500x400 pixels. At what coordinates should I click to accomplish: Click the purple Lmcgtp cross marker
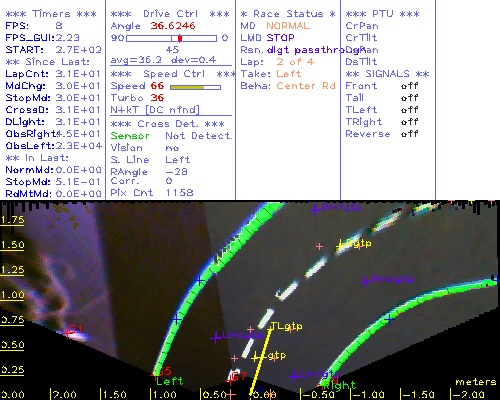(216, 337)
